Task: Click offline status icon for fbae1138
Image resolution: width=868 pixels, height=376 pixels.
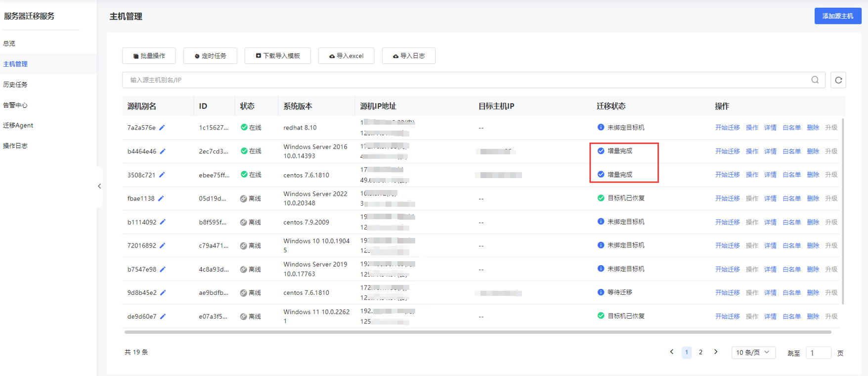Action: coord(244,198)
